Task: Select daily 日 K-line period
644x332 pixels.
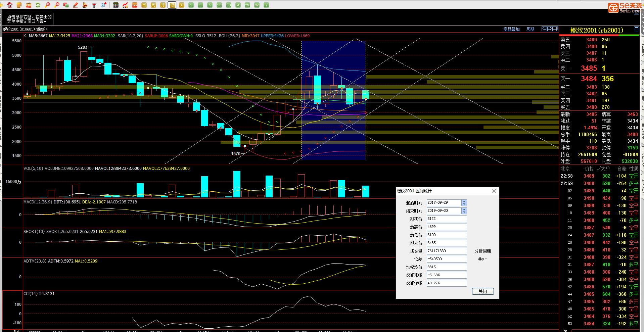Action: pos(144,5)
